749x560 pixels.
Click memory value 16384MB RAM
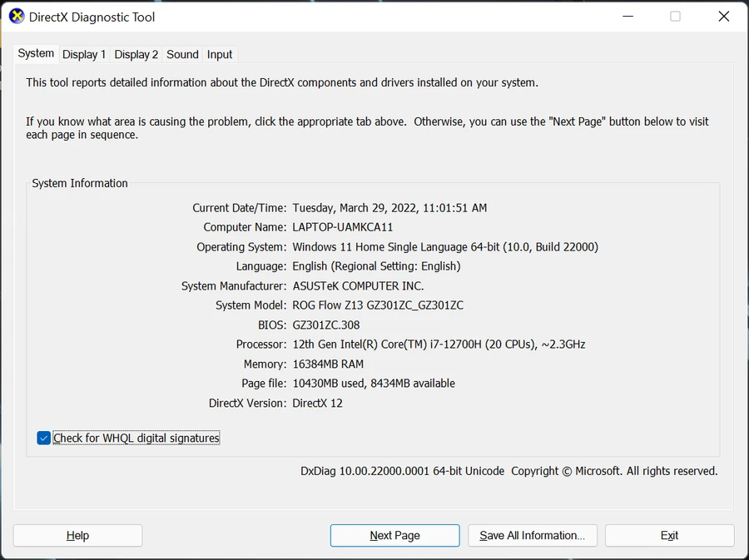(328, 364)
